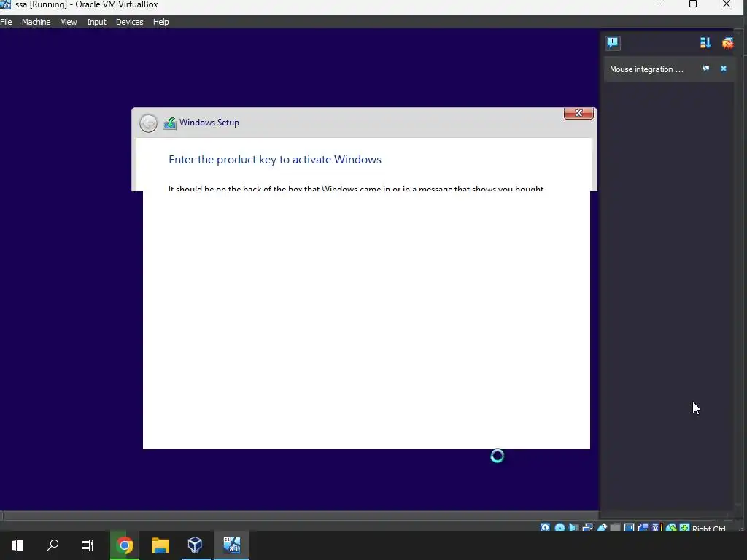Click the horizontal scrollbar under VM display
This screenshot has height=560, width=747.
[x=299, y=516]
